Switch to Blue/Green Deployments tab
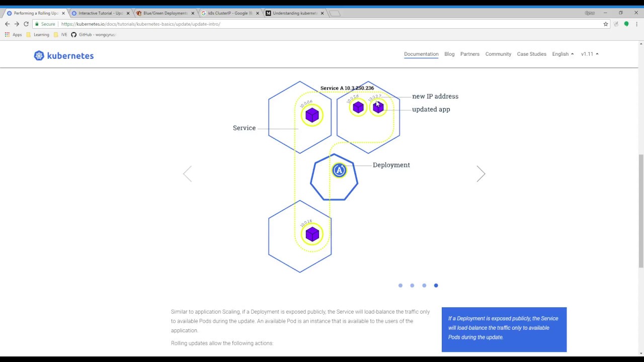 pos(165,14)
